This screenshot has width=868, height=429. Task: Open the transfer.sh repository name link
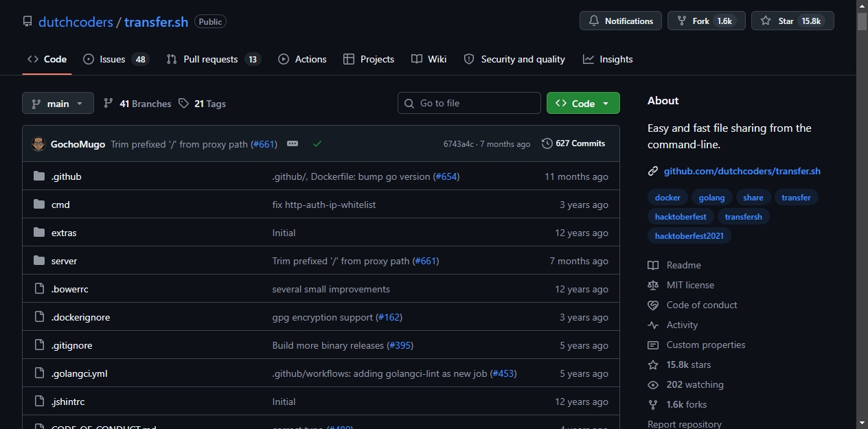[x=156, y=21]
